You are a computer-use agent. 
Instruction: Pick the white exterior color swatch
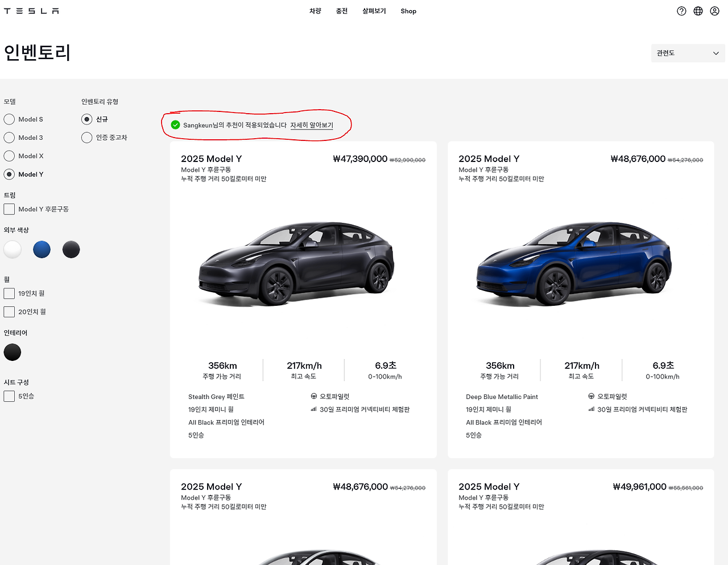[13, 250]
